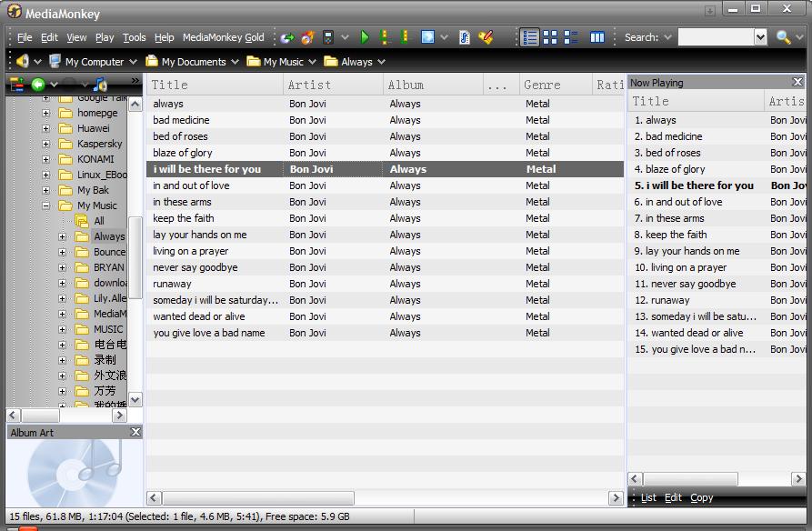
Task: Click in the Search text field
Action: point(716,37)
